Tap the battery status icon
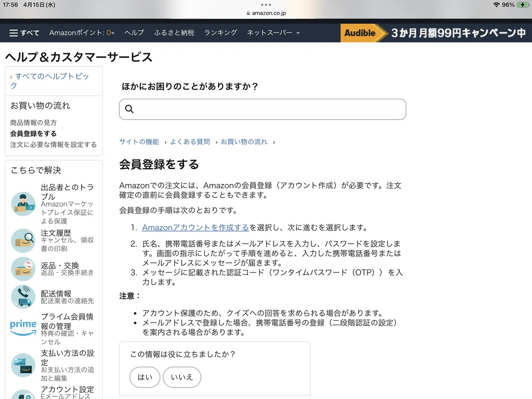 [523, 4]
